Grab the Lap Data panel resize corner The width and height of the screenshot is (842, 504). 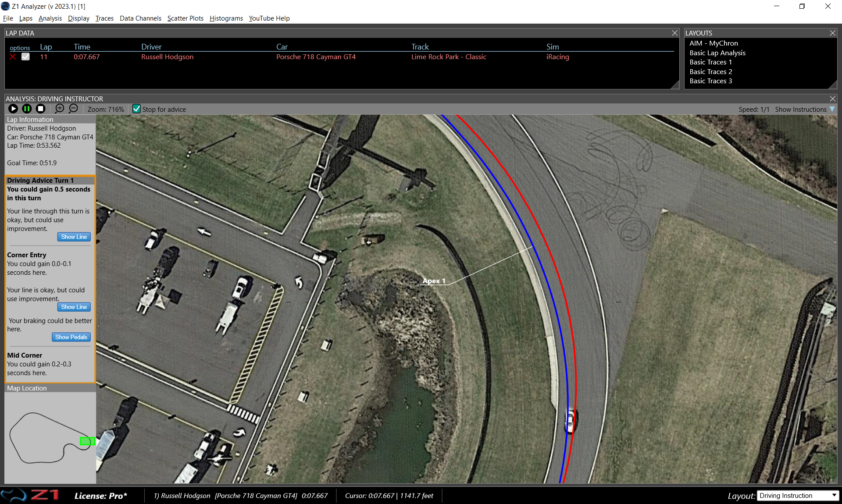[675, 85]
